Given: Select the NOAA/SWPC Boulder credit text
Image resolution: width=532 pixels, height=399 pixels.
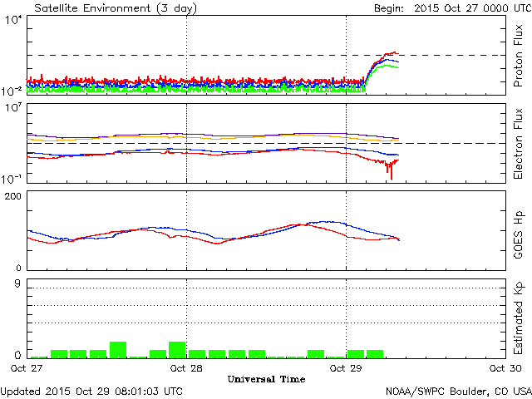Looking at the screenshot, I should [458, 390].
